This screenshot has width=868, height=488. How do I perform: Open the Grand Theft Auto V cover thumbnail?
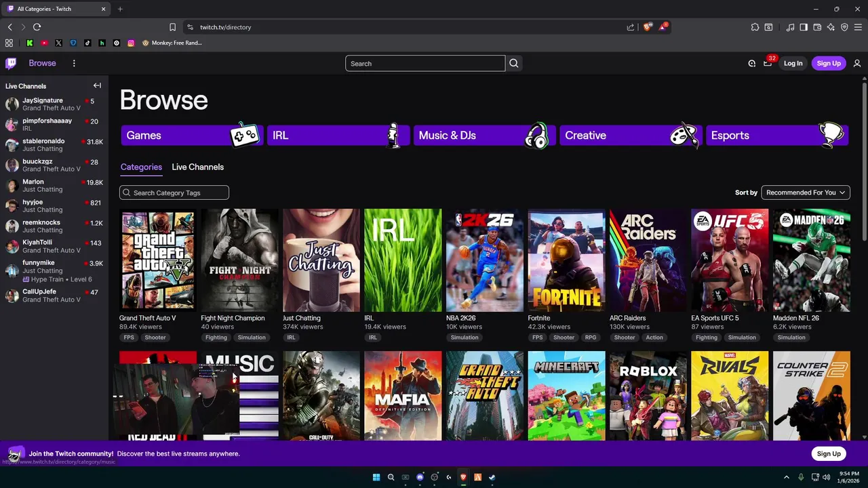click(158, 260)
